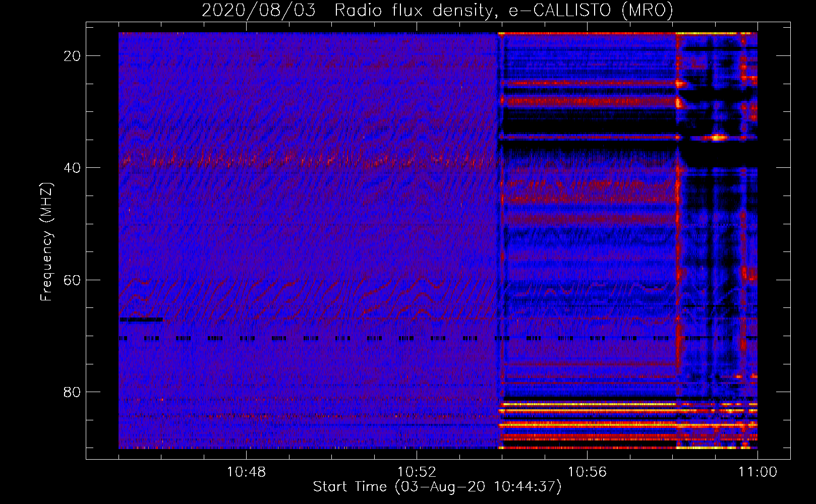Click the "Frequency (MHZ)" axis label
The width and height of the screenshot is (816, 504).
click(x=46, y=242)
